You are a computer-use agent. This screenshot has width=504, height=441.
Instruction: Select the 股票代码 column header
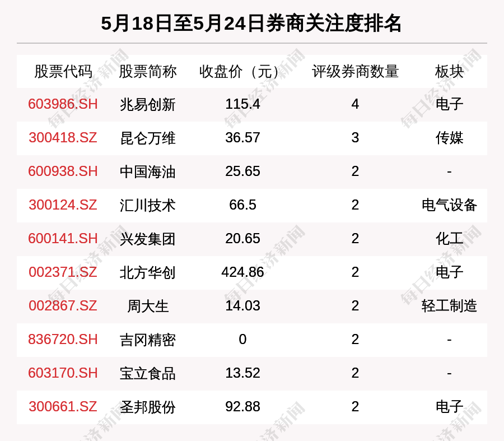pyautogui.click(x=63, y=71)
